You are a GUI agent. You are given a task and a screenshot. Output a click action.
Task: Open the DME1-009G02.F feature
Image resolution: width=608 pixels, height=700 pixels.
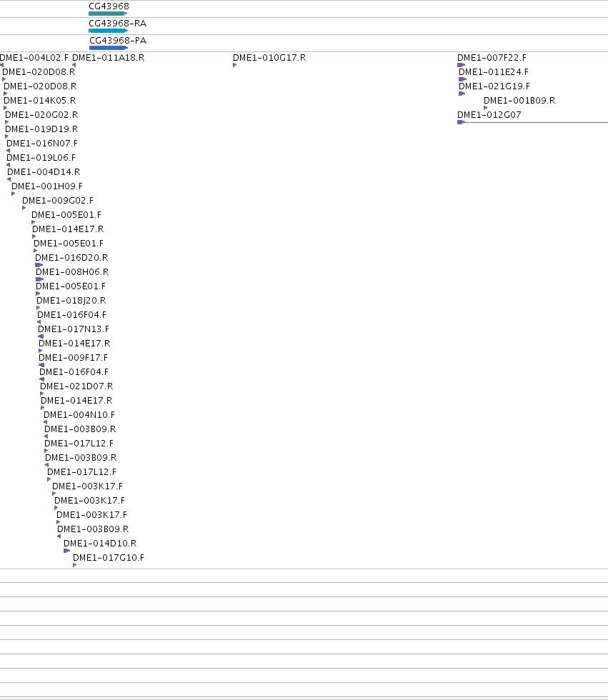[58, 201]
